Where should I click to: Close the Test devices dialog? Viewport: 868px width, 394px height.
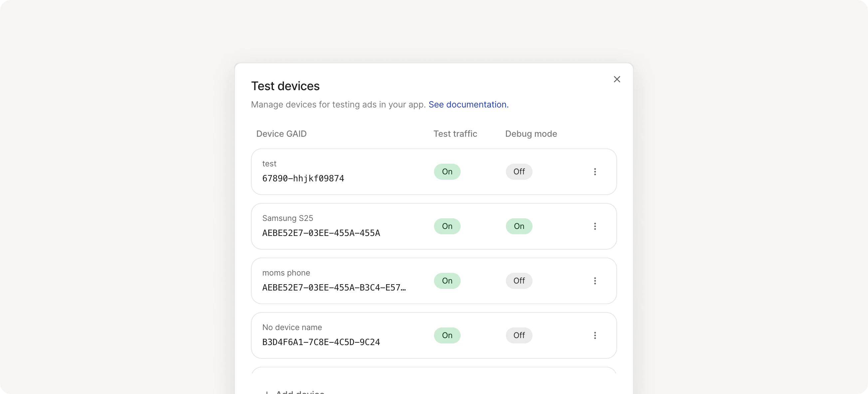coord(617,79)
